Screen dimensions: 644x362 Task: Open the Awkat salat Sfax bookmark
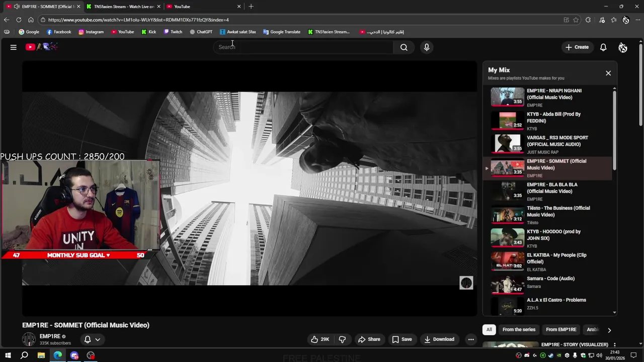click(237, 32)
